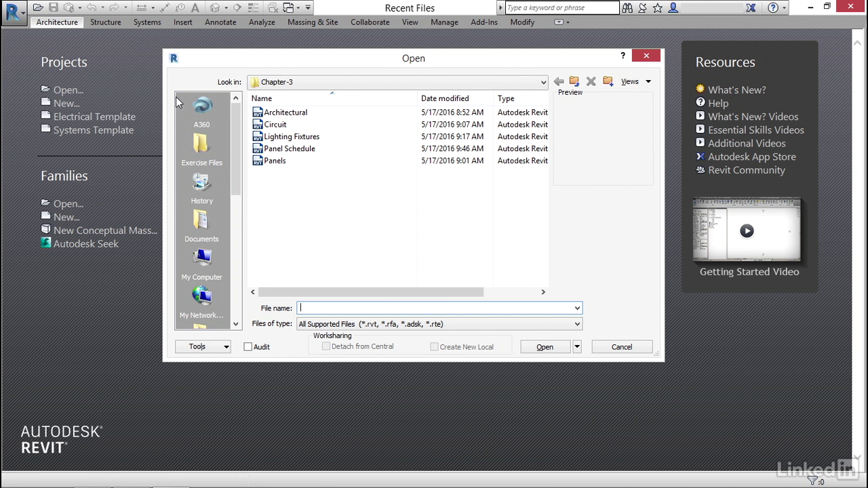868x488 pixels.
Task: Open the Autodesk Exchange Apps X icon
Action: point(751,8)
